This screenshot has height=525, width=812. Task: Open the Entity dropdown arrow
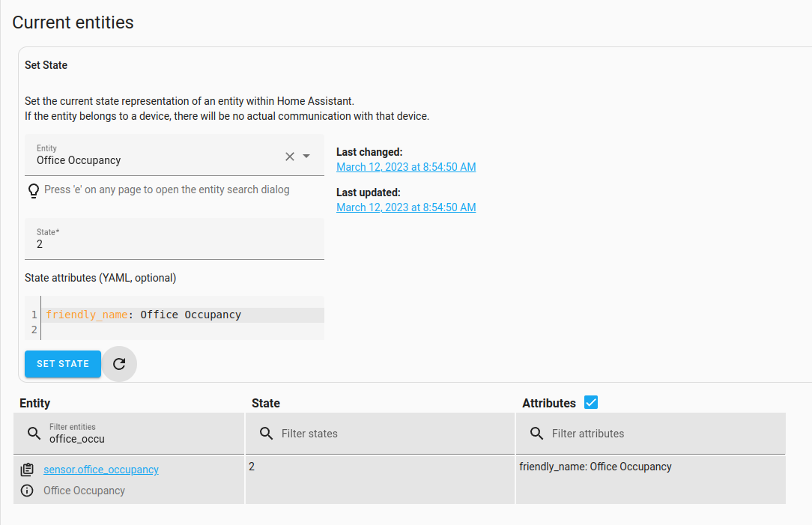click(x=307, y=156)
